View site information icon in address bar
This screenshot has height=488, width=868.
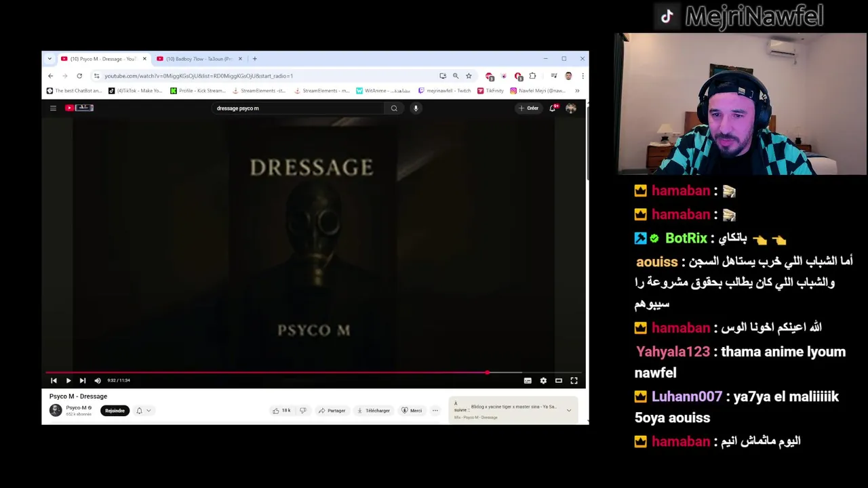click(96, 76)
